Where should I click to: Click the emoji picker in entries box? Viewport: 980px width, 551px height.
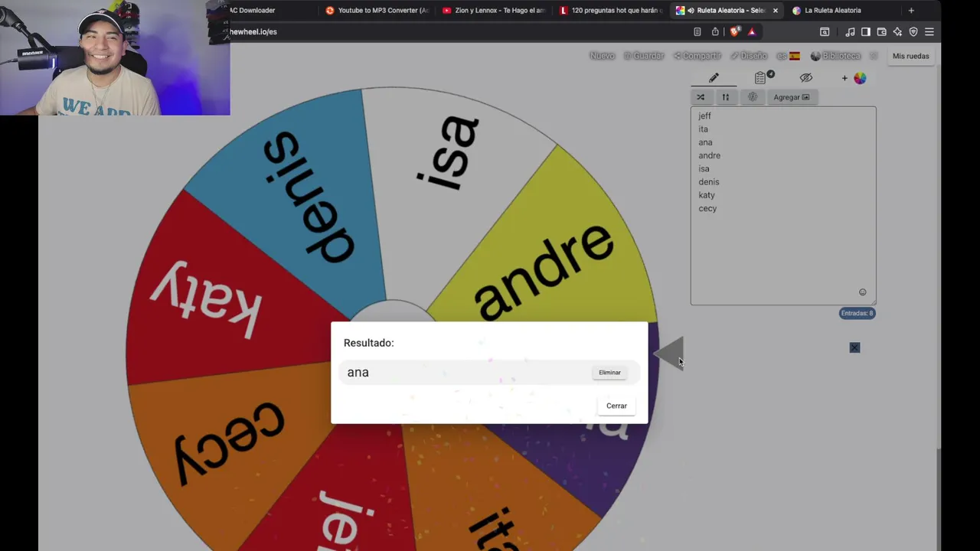pyautogui.click(x=862, y=292)
